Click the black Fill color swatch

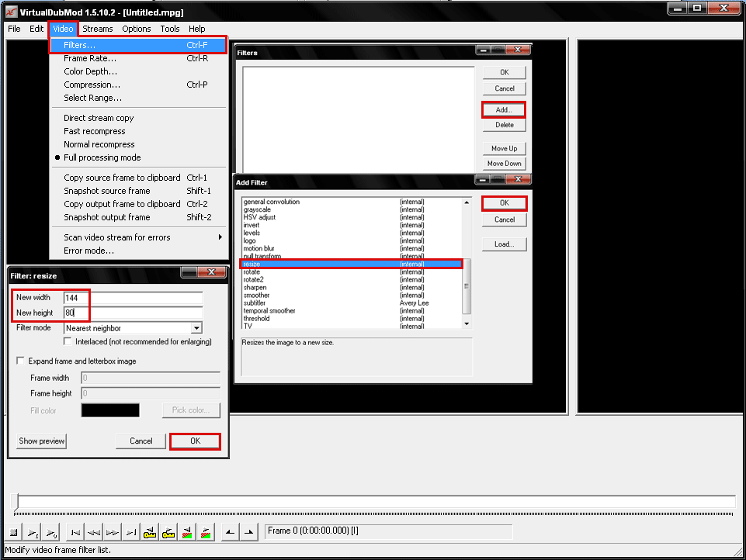point(110,410)
